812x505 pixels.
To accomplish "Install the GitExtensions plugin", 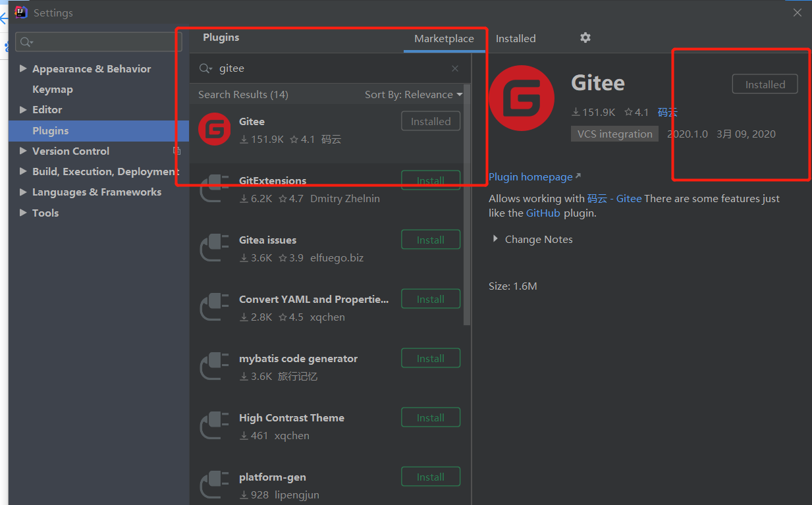I will click(431, 180).
